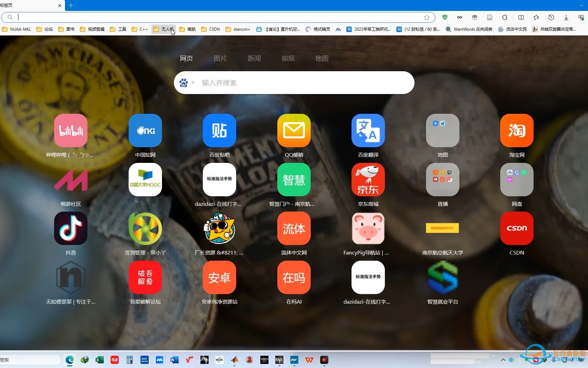This screenshot has width=588, height=368.
Task: Switch to the 视频 search tab
Action: (x=288, y=58)
